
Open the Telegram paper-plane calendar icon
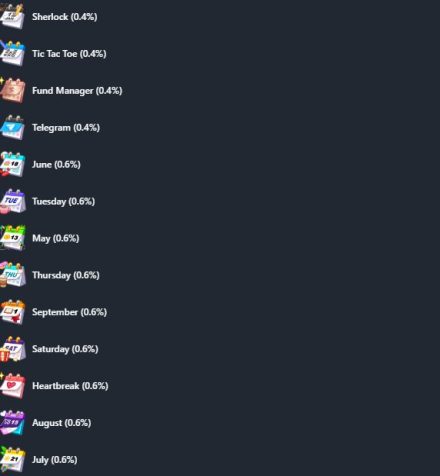pyautogui.click(x=12, y=127)
